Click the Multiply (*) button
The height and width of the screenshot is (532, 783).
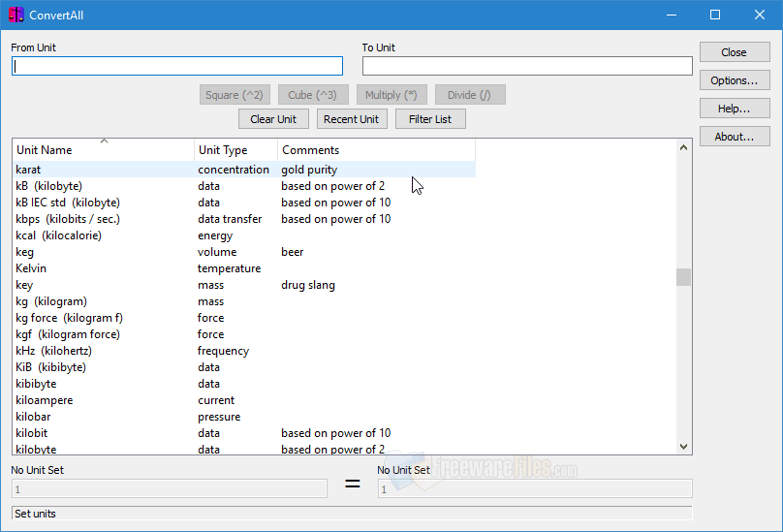point(391,95)
